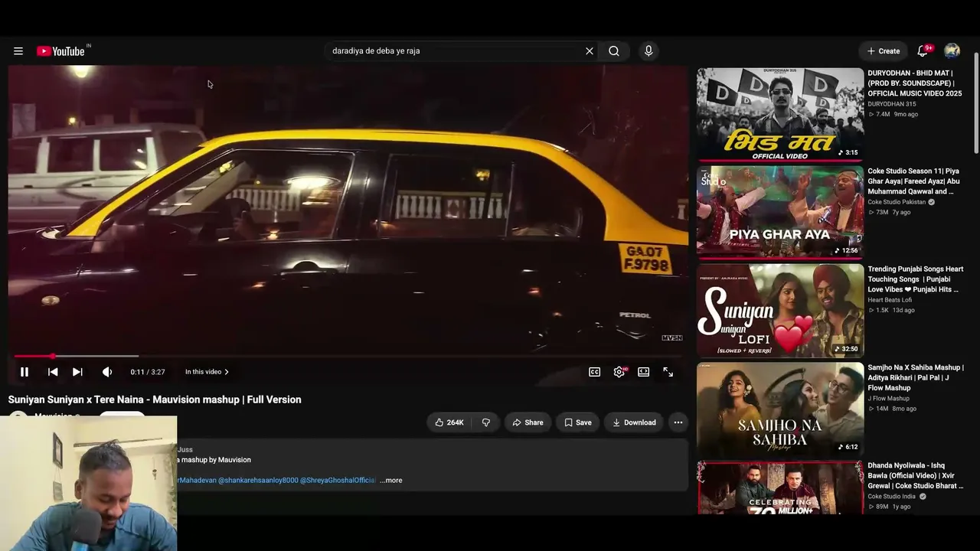Screen dimensions: 980x551
Task: Clear the search box text
Action: coord(590,51)
